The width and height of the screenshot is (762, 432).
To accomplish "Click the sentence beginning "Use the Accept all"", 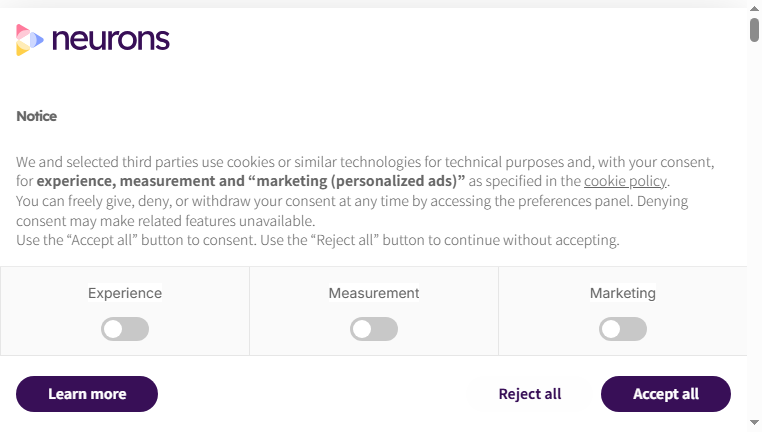I will coord(318,240).
